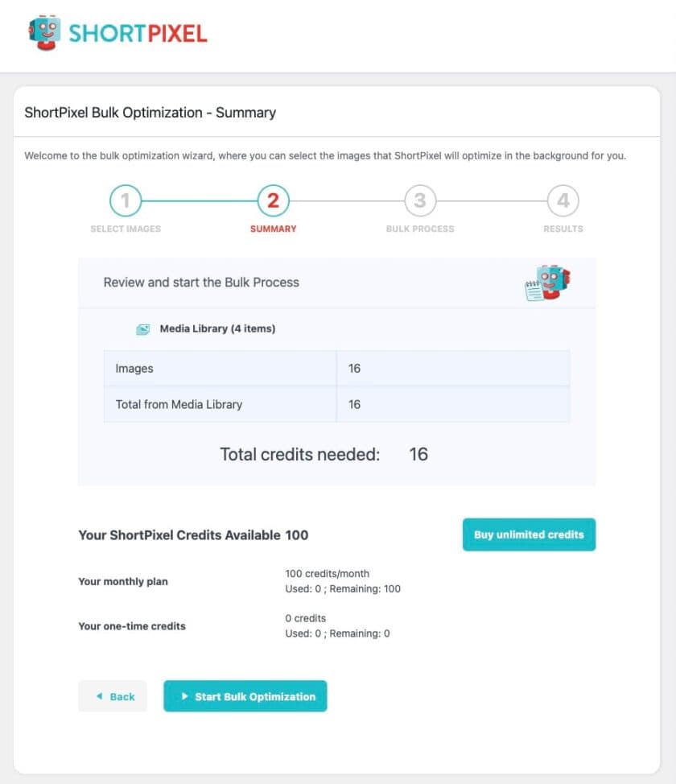Click the SELECT IMAGES step label
The height and width of the screenshot is (784, 676).
point(126,229)
